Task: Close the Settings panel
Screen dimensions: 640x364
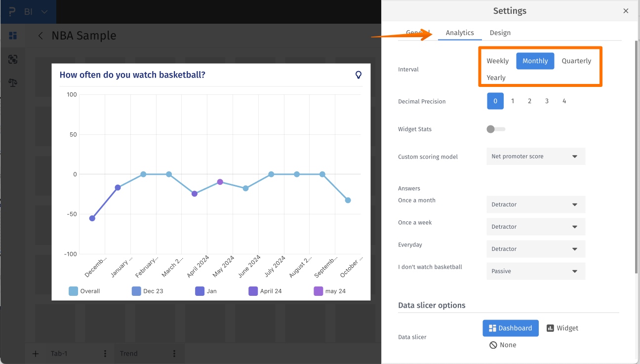Action: [x=626, y=11]
